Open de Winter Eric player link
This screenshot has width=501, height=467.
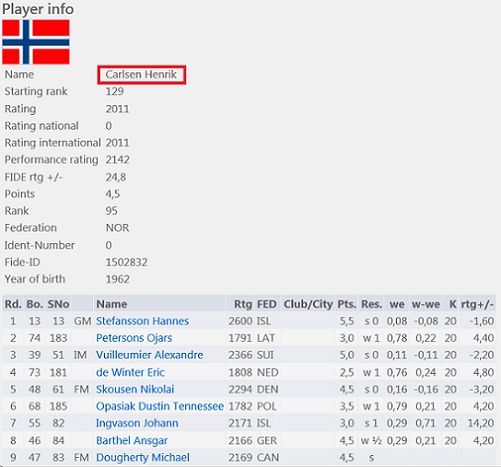pos(130,372)
